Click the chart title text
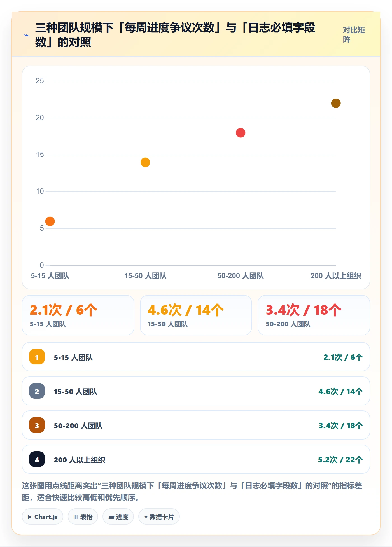This screenshot has width=392, height=547. [x=175, y=35]
